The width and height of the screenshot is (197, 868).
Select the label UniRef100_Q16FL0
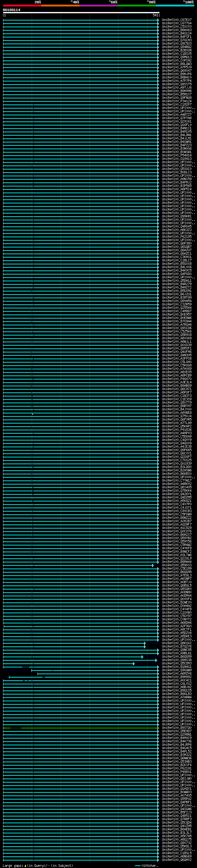(x=176, y=125)
